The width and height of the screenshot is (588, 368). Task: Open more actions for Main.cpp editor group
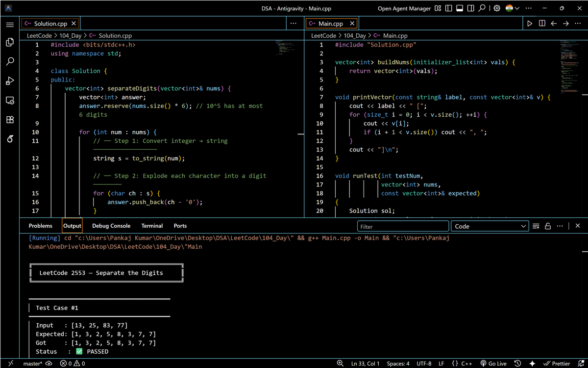click(578, 24)
